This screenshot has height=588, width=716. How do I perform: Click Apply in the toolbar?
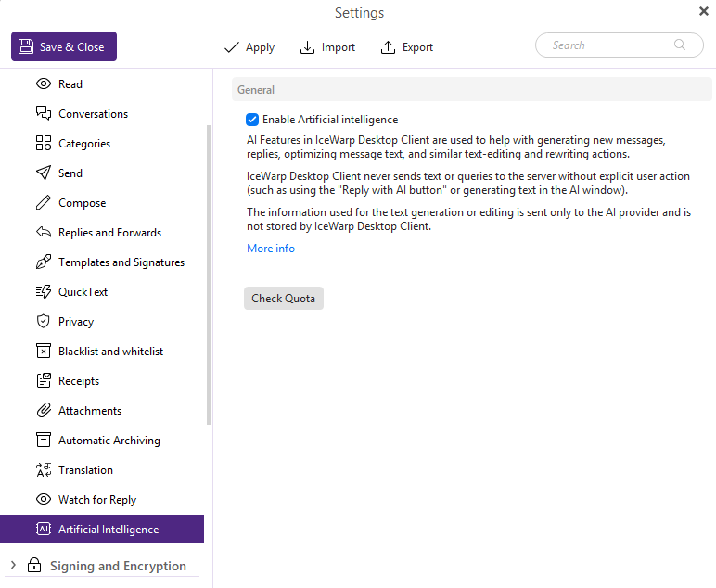coord(249,47)
